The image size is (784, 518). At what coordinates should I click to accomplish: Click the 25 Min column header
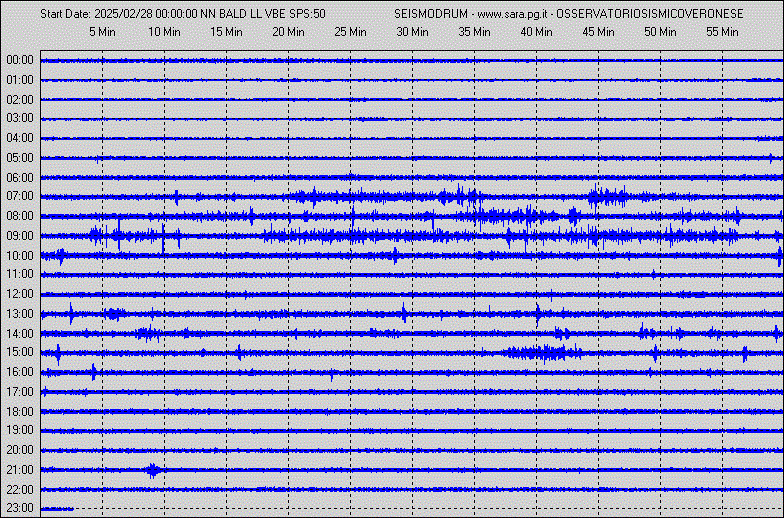pos(350,32)
